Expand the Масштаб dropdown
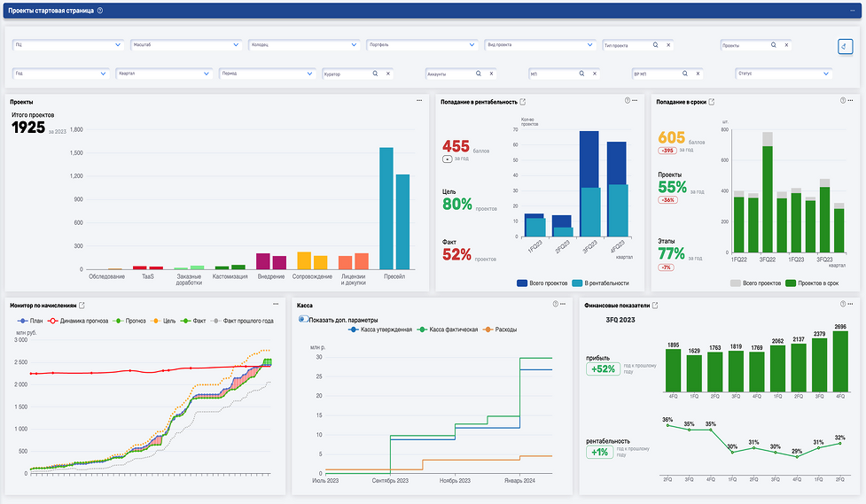 point(185,44)
